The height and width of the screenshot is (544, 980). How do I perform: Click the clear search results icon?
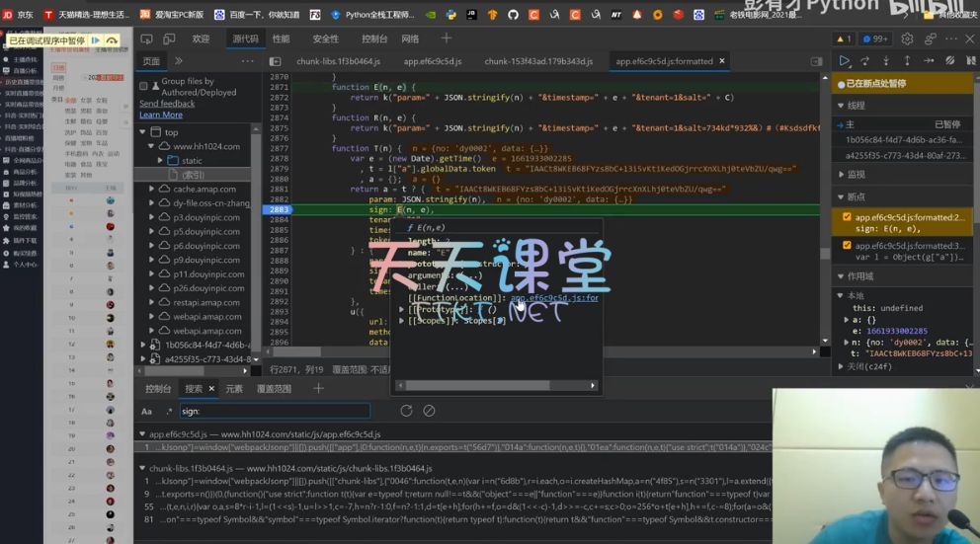coord(429,411)
